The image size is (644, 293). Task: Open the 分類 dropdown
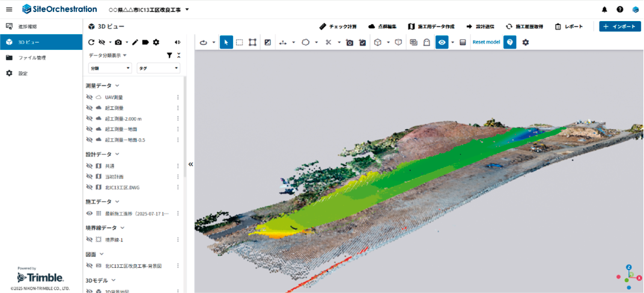click(x=110, y=68)
